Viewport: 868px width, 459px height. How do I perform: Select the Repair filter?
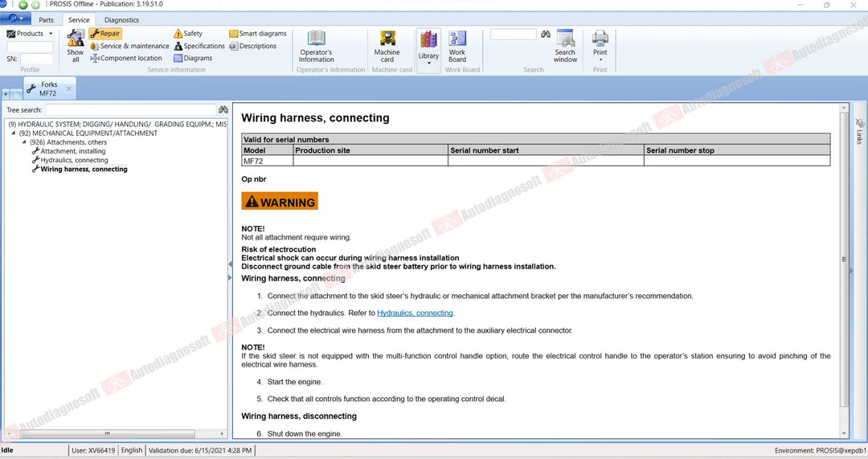tap(105, 34)
